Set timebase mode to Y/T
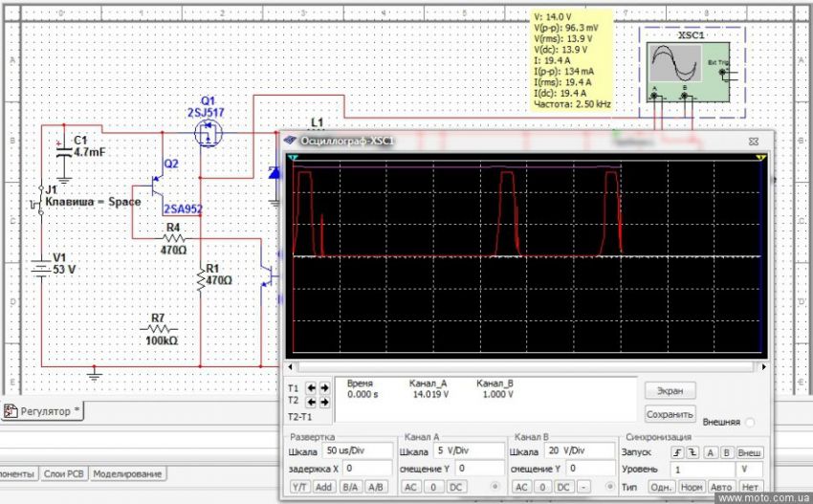Viewport: 813px width, 504px height. [x=300, y=487]
